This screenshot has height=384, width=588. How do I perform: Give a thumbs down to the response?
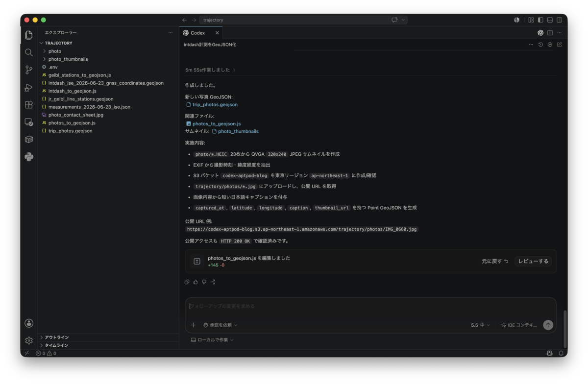(204, 282)
